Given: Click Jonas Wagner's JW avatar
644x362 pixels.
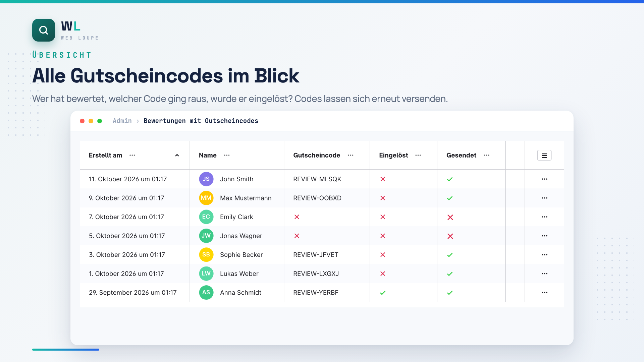Looking at the screenshot, I should coord(206,236).
